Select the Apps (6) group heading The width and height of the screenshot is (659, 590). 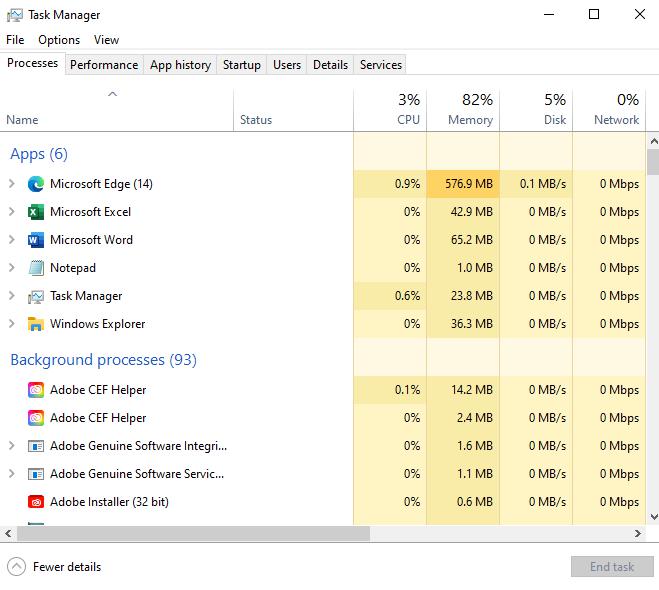[39, 154]
